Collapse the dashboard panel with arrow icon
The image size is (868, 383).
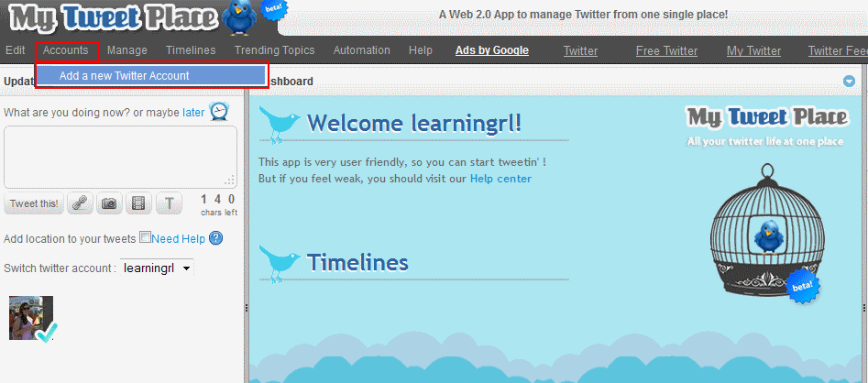click(849, 82)
